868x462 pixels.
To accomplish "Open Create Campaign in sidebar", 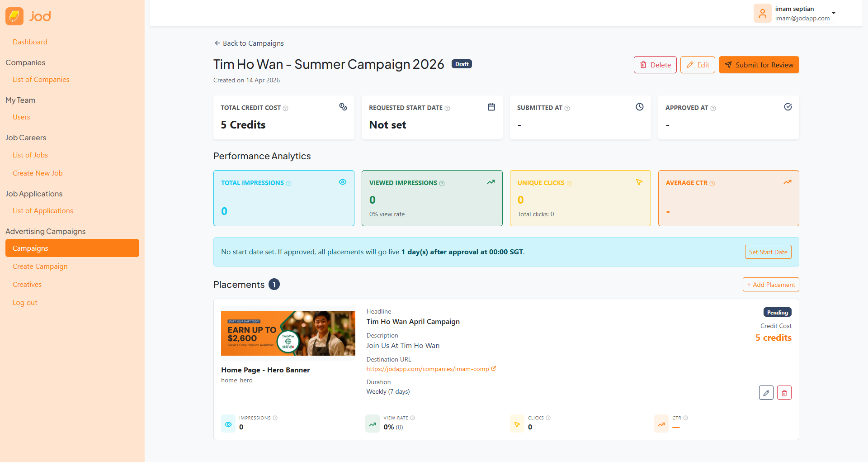I will tap(40, 267).
